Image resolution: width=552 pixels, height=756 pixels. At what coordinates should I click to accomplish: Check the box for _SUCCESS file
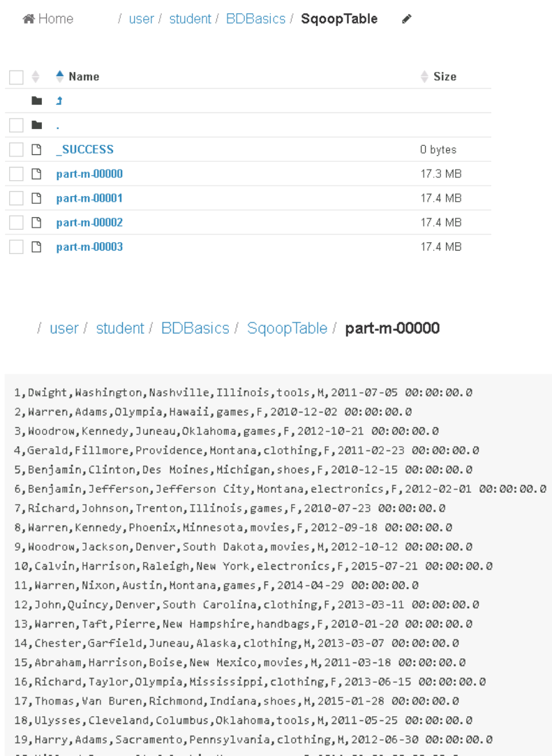coord(16,149)
